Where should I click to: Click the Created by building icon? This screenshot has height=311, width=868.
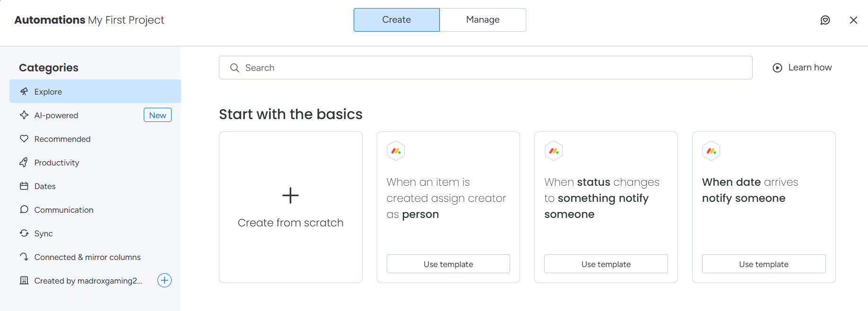pos(24,280)
